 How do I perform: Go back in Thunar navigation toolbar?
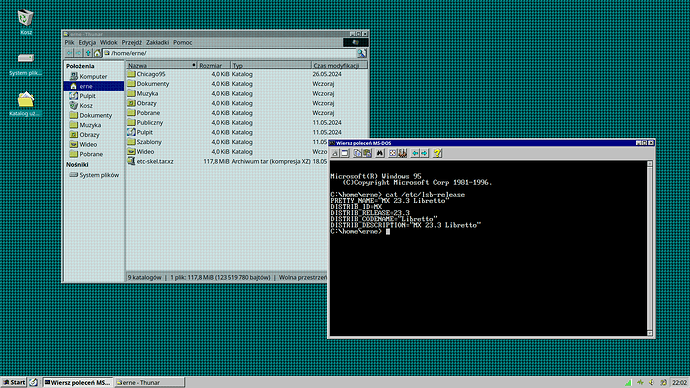[69, 53]
